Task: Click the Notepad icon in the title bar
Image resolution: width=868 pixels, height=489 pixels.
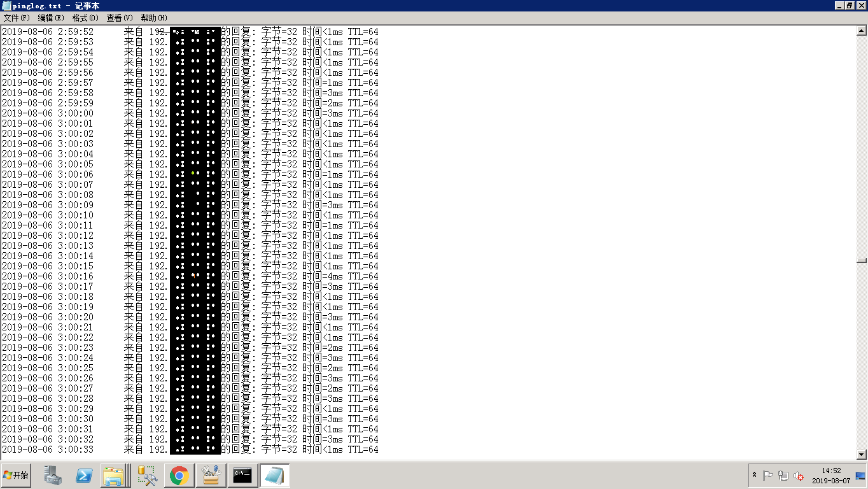Action: coord(6,6)
